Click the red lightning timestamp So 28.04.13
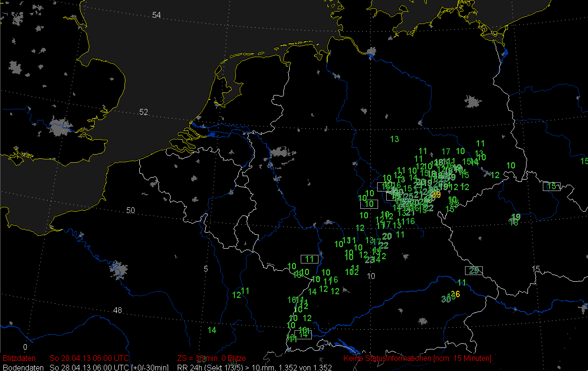Screen dimensions: 588x371 89,359
